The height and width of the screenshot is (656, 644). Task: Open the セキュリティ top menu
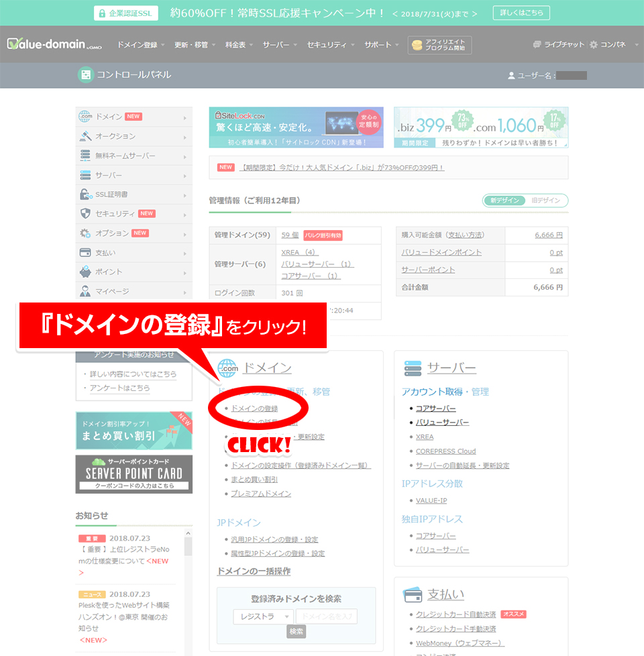[x=331, y=45]
